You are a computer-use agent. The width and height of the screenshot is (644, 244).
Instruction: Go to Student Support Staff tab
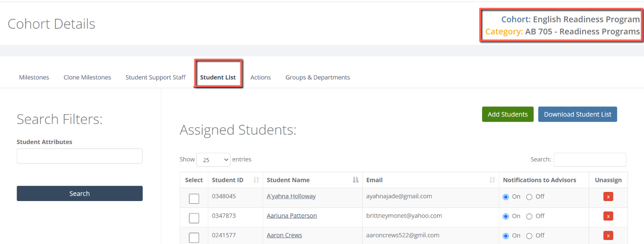156,77
